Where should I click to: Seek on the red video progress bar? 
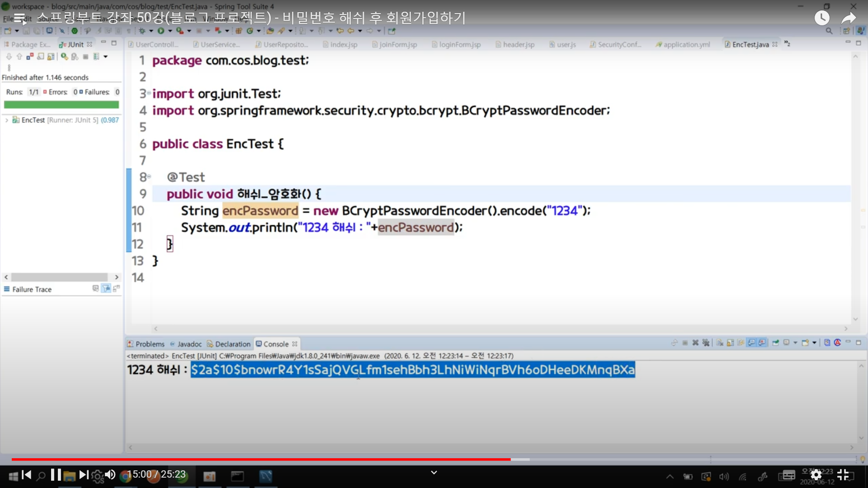261,459
